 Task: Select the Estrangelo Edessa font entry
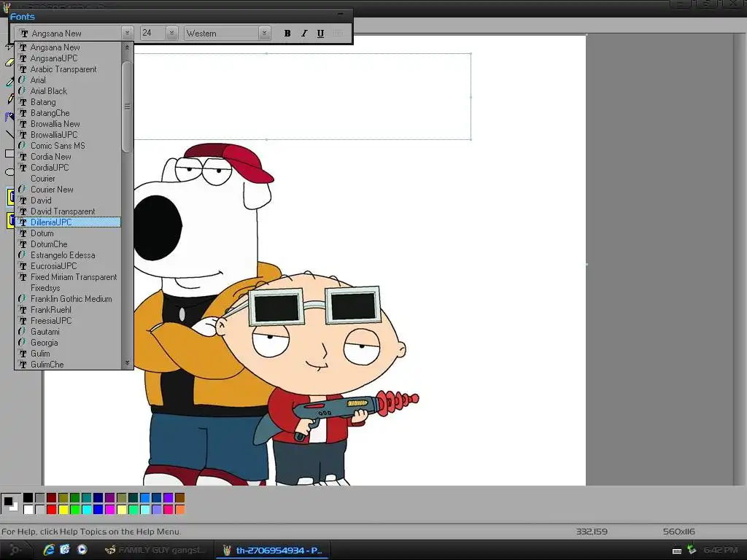pos(68,255)
